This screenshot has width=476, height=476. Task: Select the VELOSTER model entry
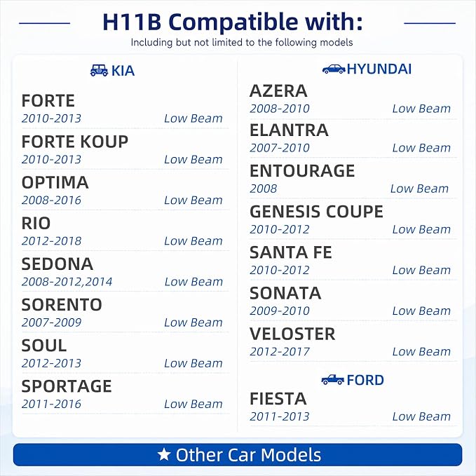[x=353, y=342]
